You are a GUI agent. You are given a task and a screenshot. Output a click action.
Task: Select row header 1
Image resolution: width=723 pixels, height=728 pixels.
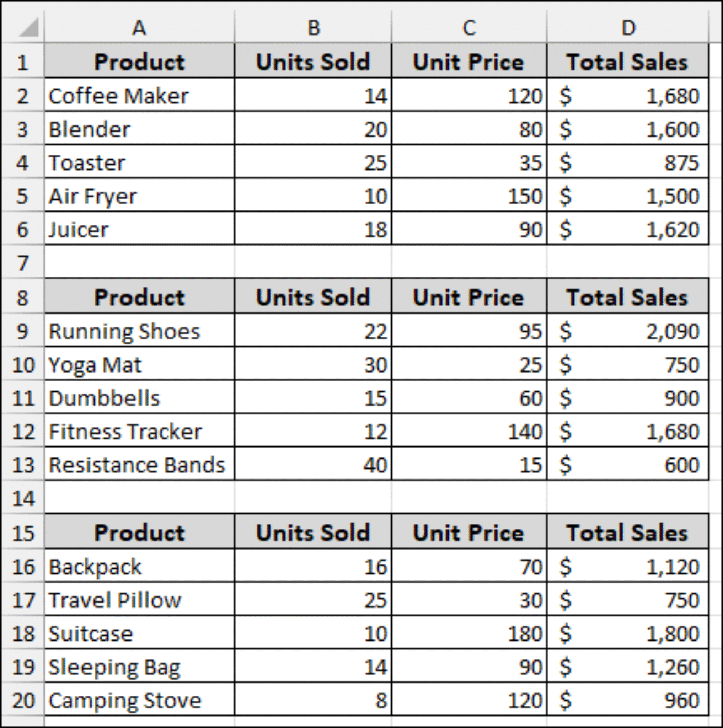click(x=23, y=61)
